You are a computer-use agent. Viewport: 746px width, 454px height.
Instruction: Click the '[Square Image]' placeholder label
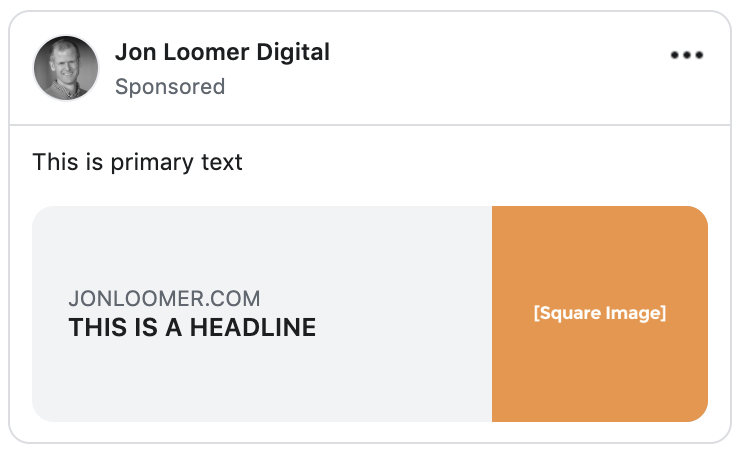(x=599, y=313)
